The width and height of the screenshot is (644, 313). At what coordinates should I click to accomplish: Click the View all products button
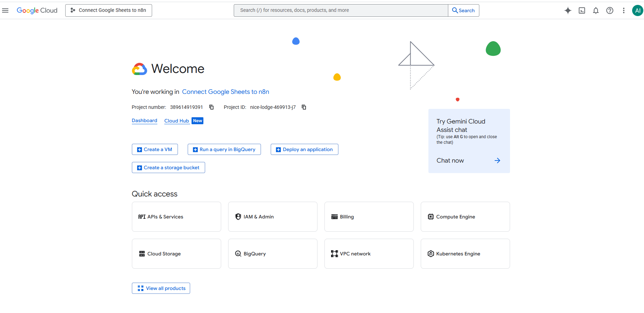pyautogui.click(x=161, y=288)
